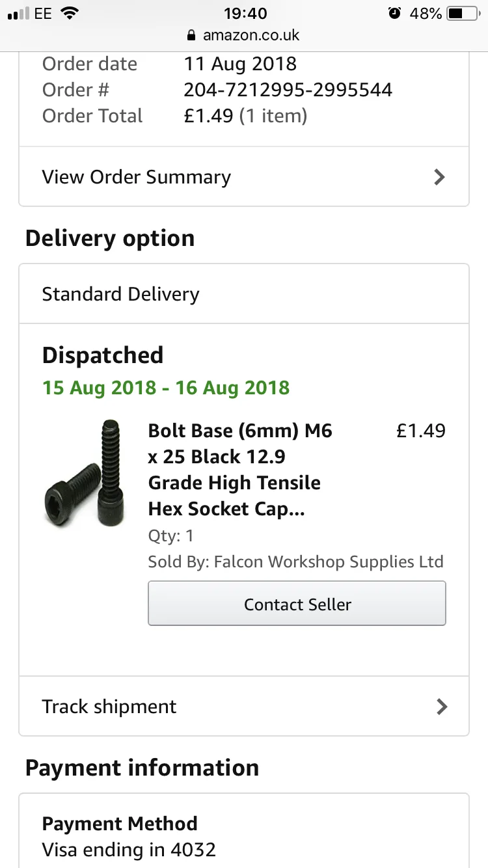Tap the Standard Delivery option row
This screenshot has height=868, width=488.
(x=244, y=294)
